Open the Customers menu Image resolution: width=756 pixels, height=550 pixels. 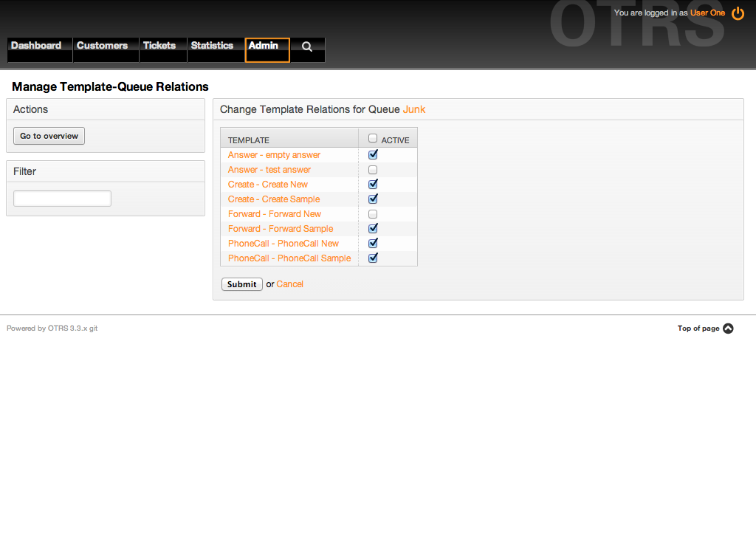pyautogui.click(x=102, y=46)
